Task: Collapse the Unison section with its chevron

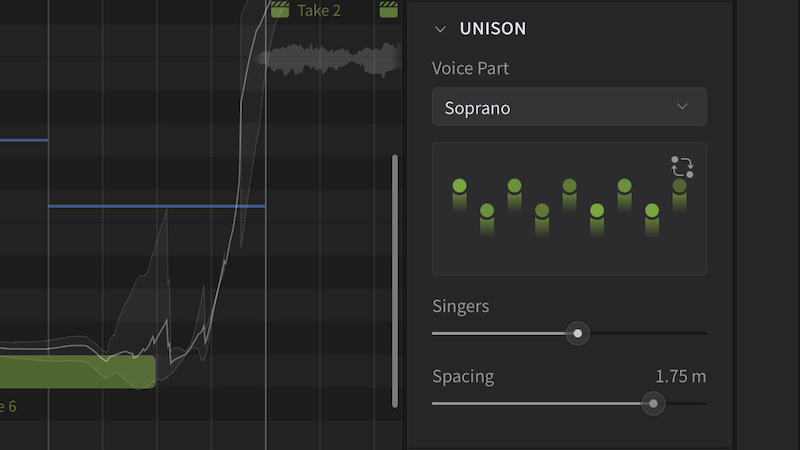Action: coord(440,29)
